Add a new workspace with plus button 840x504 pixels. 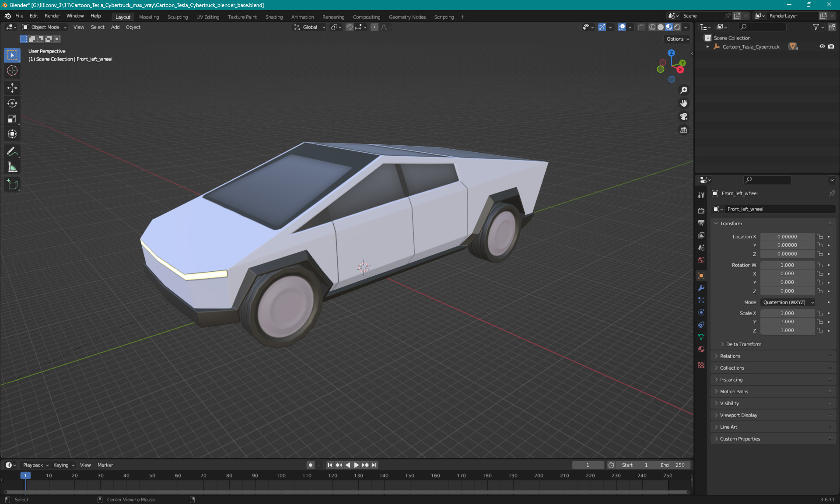tap(462, 17)
